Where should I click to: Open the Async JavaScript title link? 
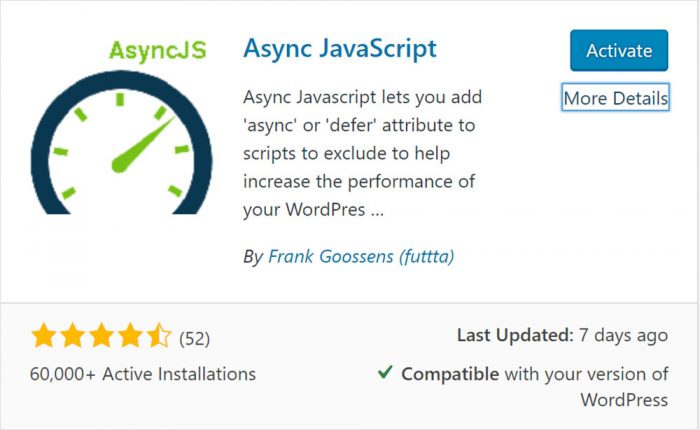[340, 49]
